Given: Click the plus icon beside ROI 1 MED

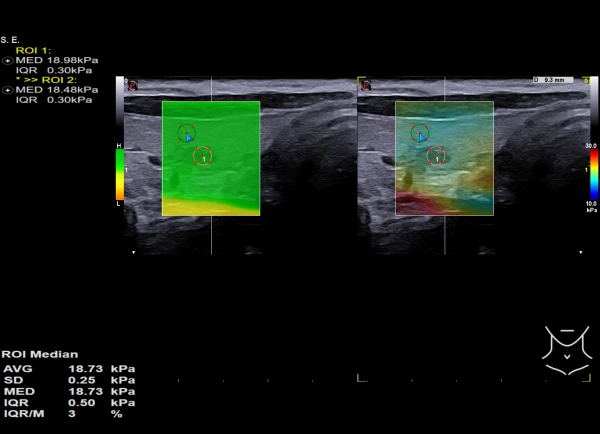Looking at the screenshot, I should pos(6,59).
